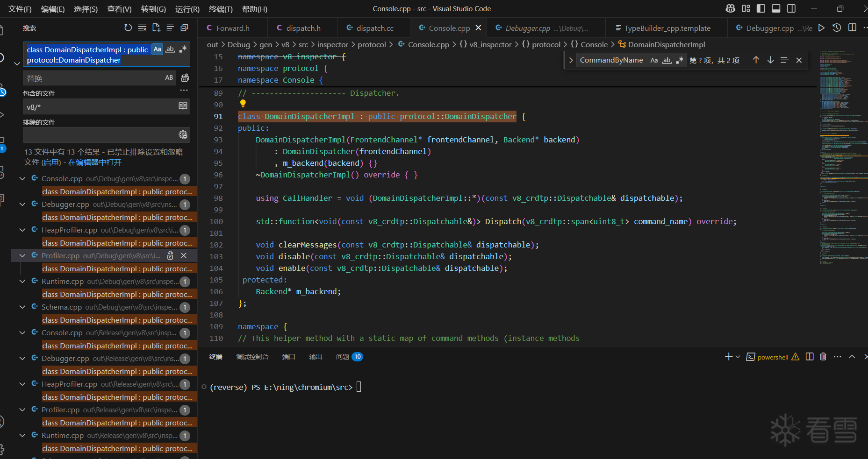Maximize the panel with up chevron

pyautogui.click(x=852, y=357)
